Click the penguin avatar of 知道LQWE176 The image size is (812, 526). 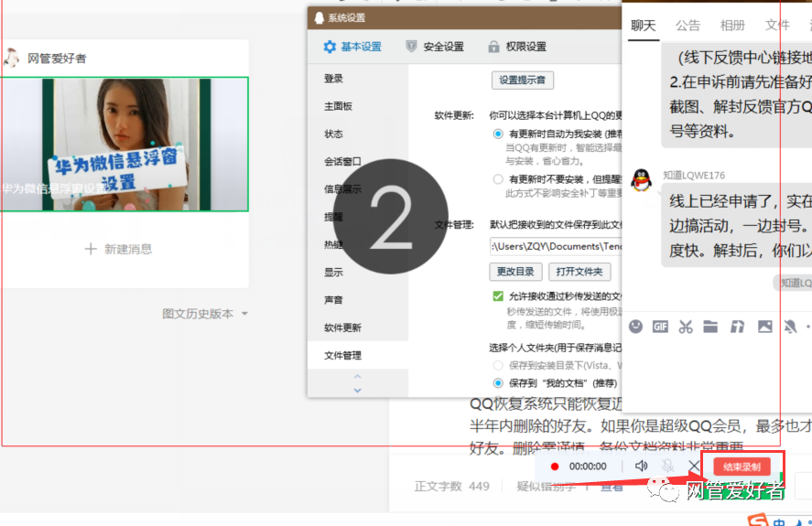point(641,180)
